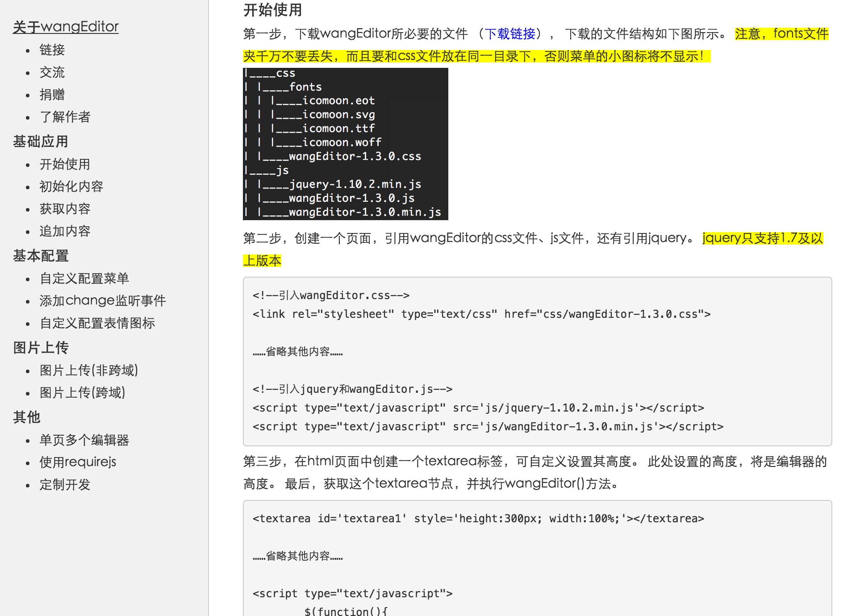
Task: Click the $(function(){ code line
Action: coord(346,611)
